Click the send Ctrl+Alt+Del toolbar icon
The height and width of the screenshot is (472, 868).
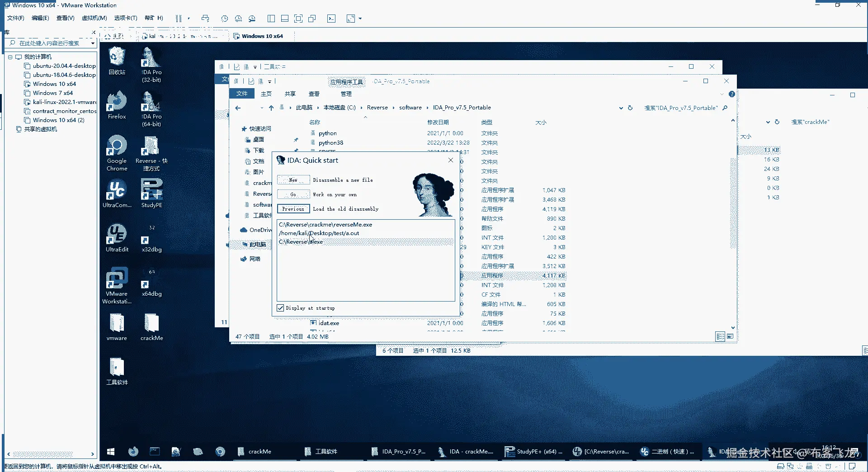[x=205, y=19]
